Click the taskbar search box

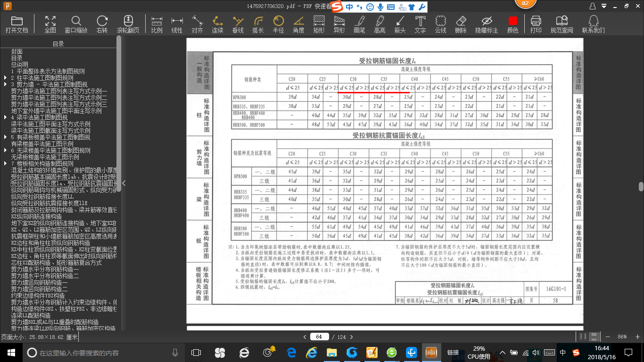pyautogui.click(x=103, y=353)
